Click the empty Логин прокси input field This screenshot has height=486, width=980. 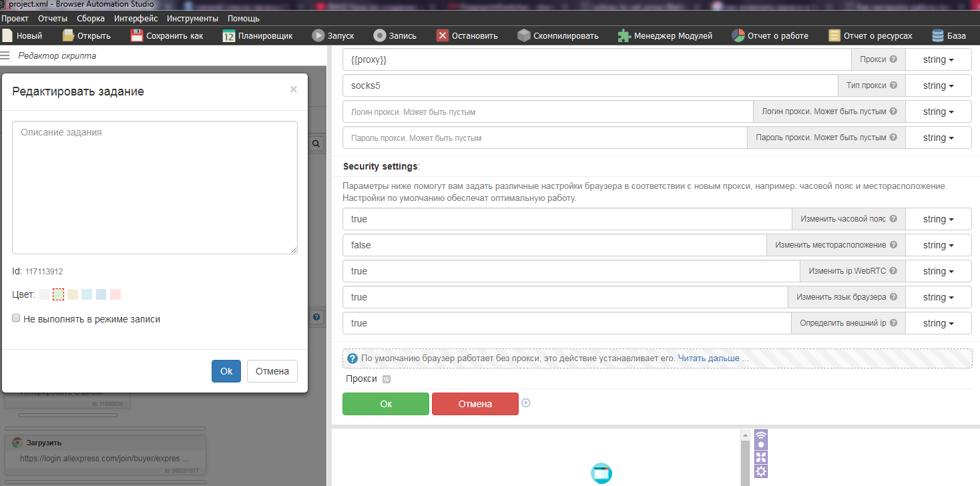tap(547, 111)
